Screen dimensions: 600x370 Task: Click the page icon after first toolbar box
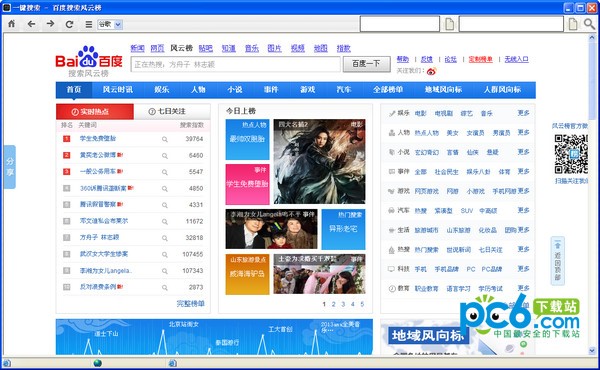coord(450,24)
